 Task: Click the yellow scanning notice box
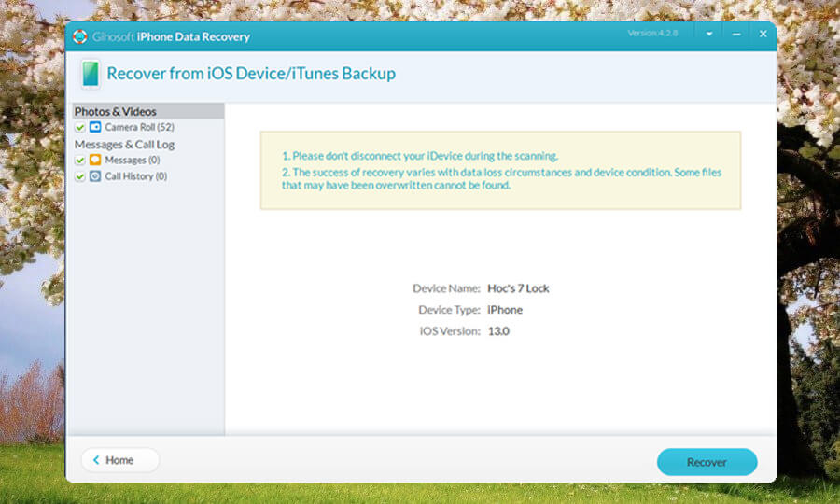[500, 170]
